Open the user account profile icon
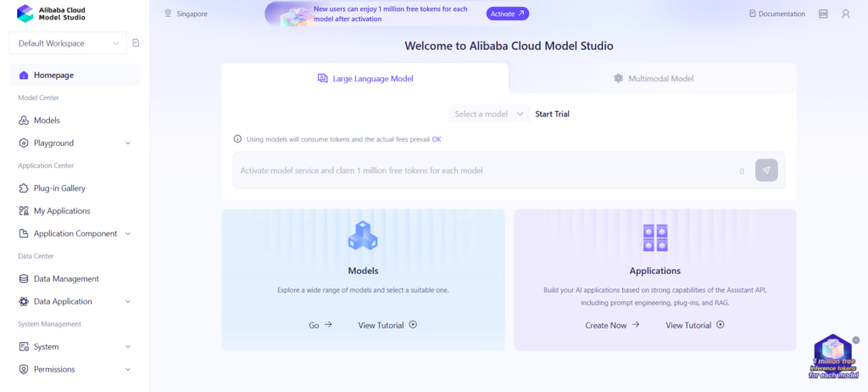This screenshot has width=868, height=392. (x=845, y=14)
